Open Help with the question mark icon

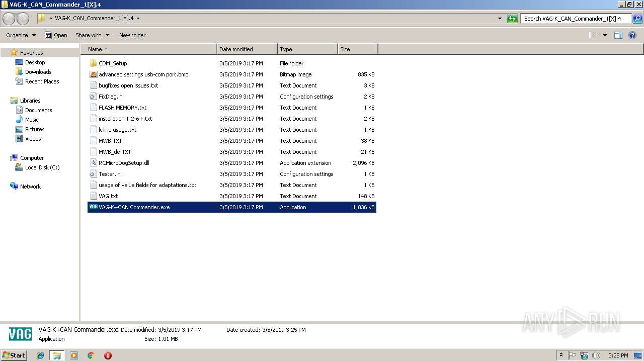coord(633,35)
